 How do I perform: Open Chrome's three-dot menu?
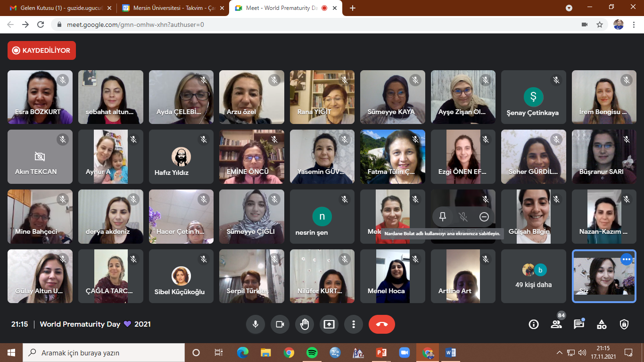(x=634, y=25)
